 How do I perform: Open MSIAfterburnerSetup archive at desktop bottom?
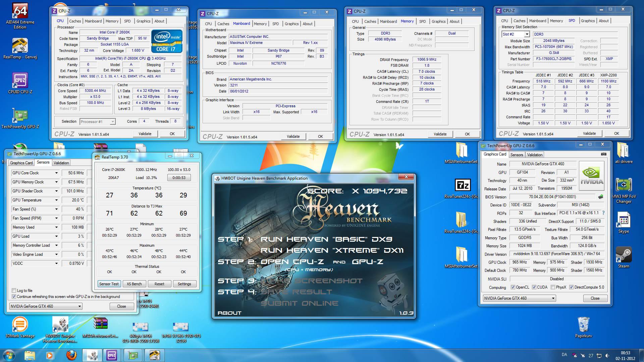pyautogui.click(x=100, y=327)
